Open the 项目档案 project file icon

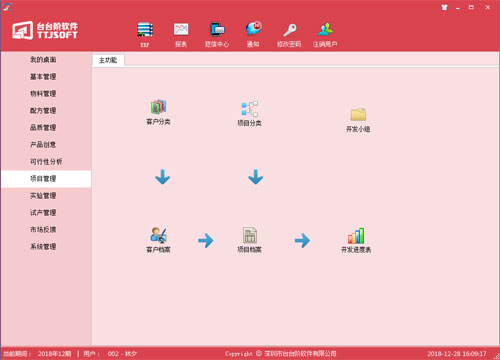tap(249, 240)
